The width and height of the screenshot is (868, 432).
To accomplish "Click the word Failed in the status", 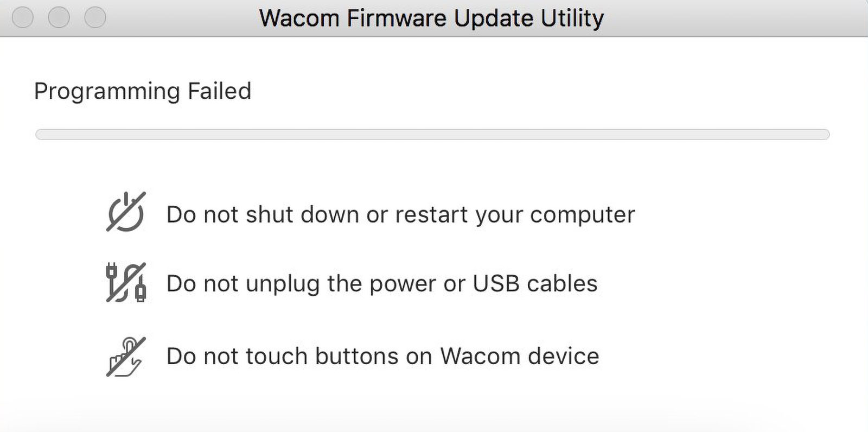I will point(219,91).
